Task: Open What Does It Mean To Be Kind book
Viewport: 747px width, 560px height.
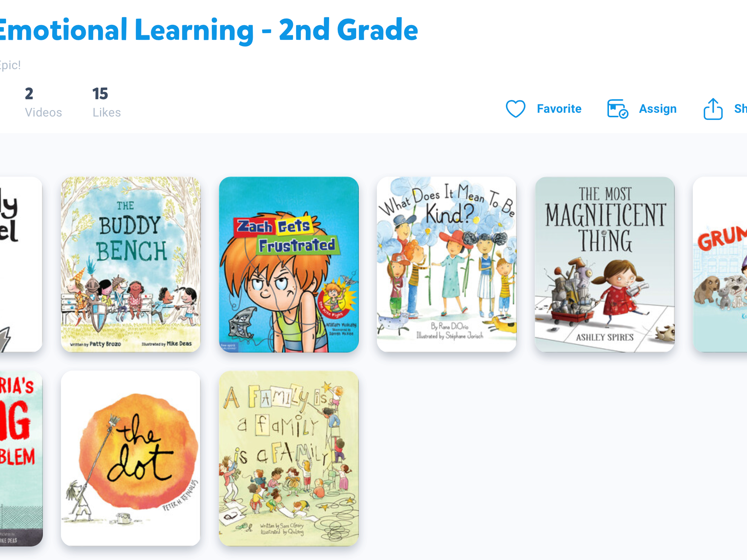Action: 446,264
